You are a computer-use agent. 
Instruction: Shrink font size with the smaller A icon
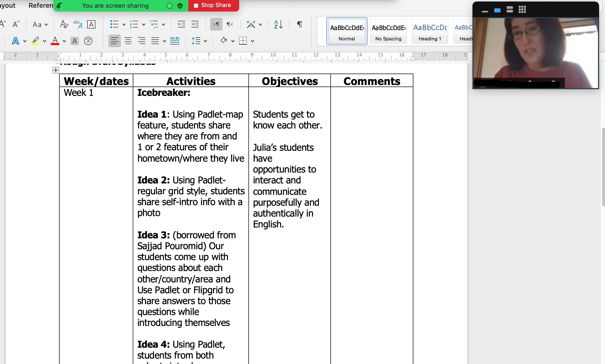(x=16, y=24)
